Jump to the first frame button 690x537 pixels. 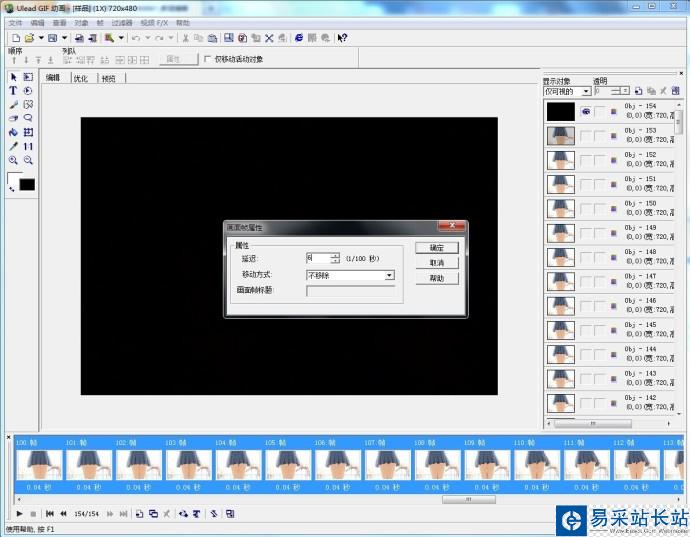(x=50, y=514)
